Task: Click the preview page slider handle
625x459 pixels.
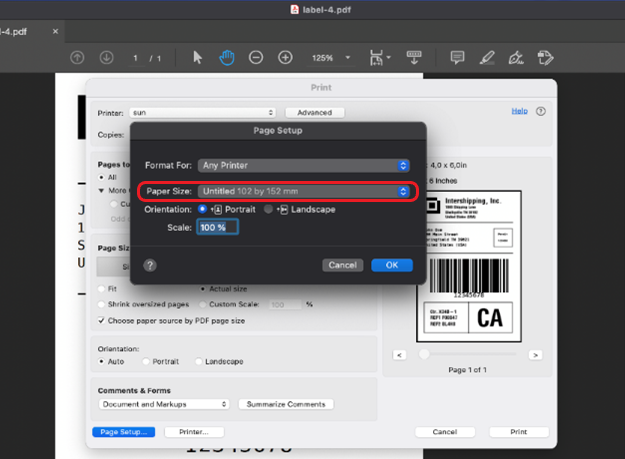Action: coord(424,354)
